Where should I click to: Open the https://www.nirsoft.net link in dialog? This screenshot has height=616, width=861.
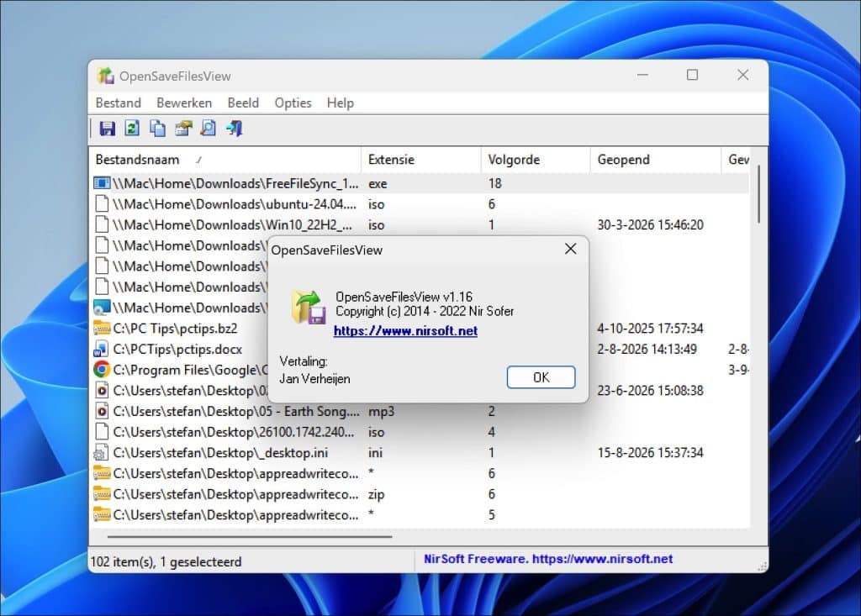click(x=405, y=331)
